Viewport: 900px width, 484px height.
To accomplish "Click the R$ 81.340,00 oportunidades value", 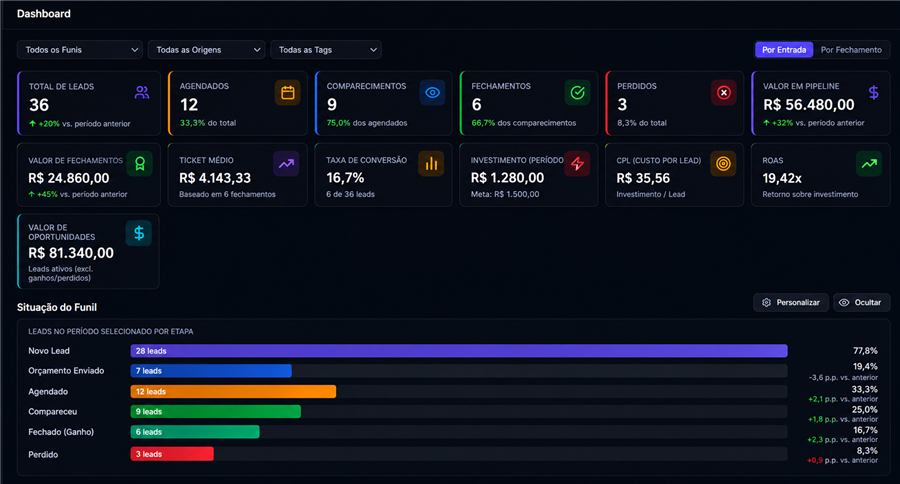I will tap(71, 253).
